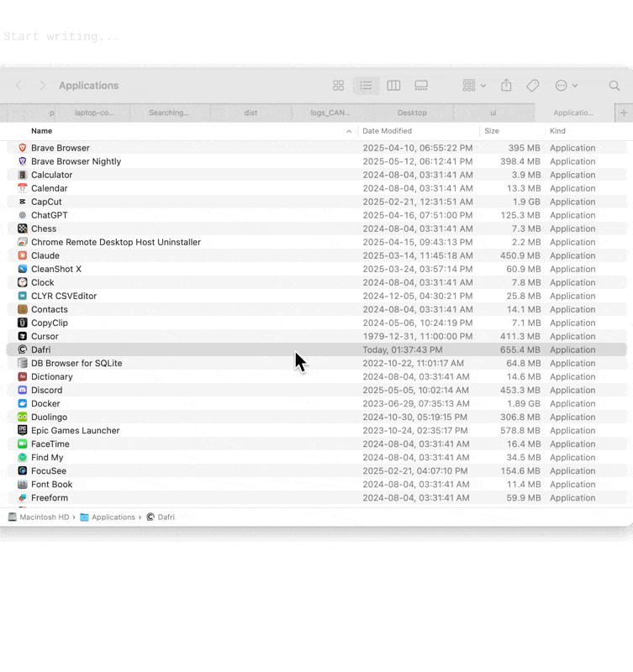
Task: Select Chrome Remote Desktop Host Uninstaller icon
Action: [x=23, y=242]
